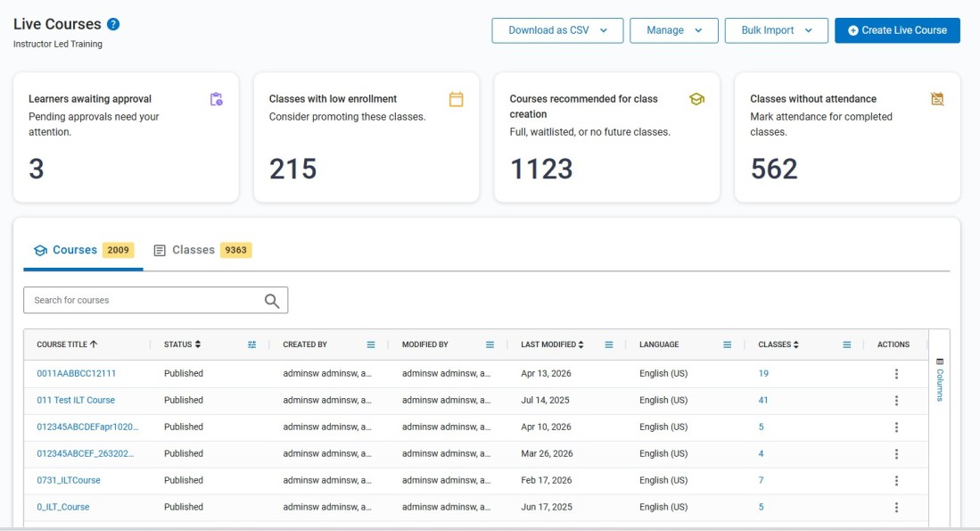Expand the Download as CSV dropdown
Image resolution: width=980 pixels, height=531 pixels.
[x=557, y=30]
